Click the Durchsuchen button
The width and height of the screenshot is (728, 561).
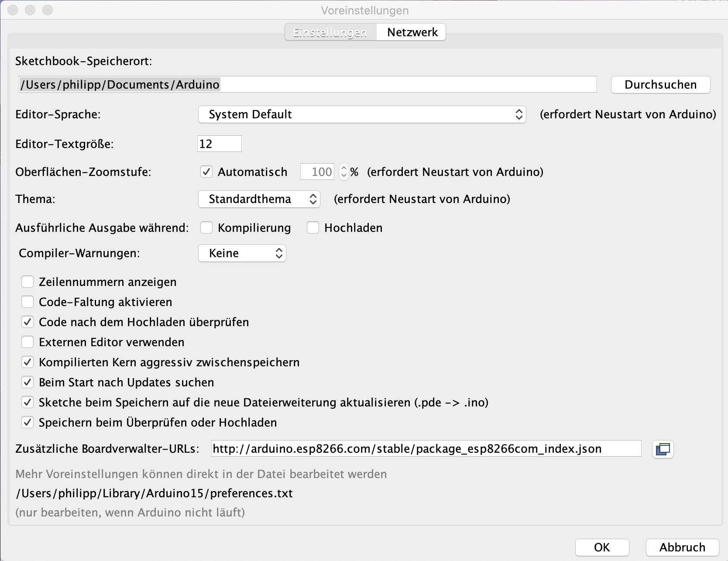[660, 84]
